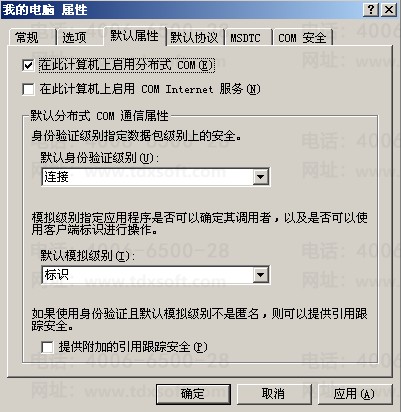Click the 应用(A) button
401x412 pixels.
click(355, 394)
